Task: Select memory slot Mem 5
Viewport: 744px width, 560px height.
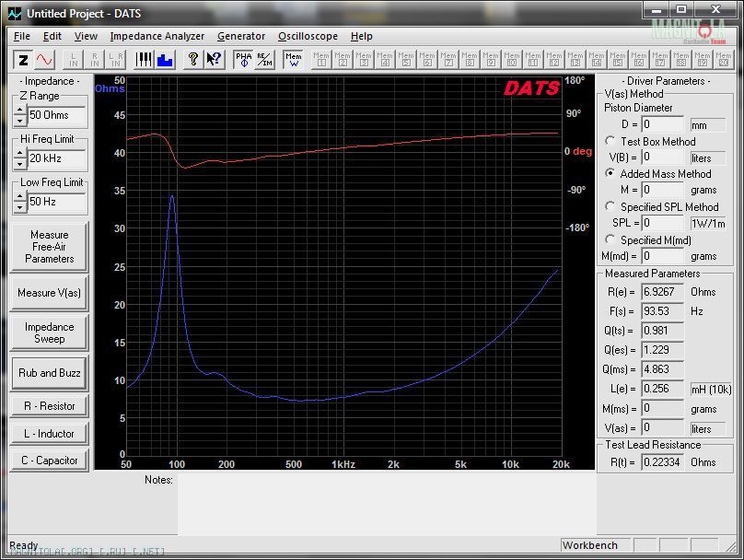Action: click(406, 60)
